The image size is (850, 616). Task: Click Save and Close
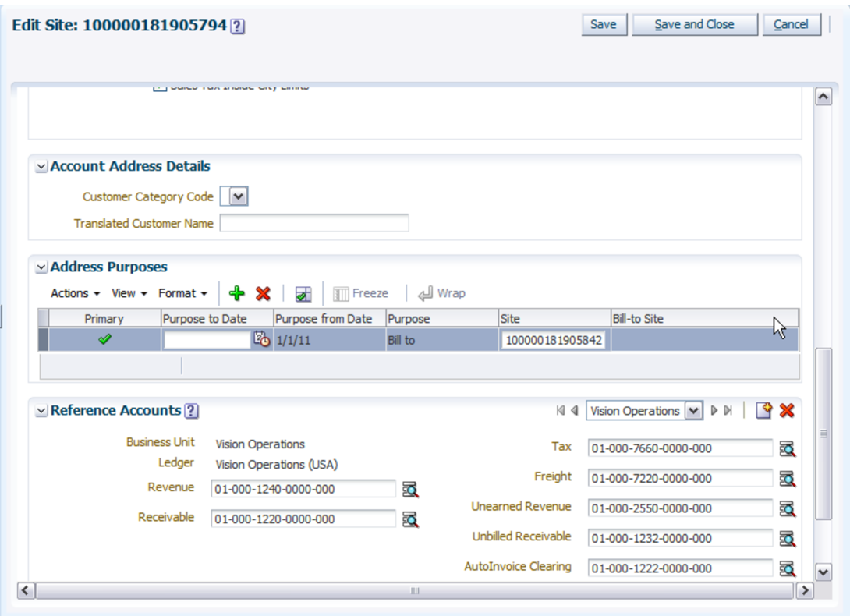(694, 24)
